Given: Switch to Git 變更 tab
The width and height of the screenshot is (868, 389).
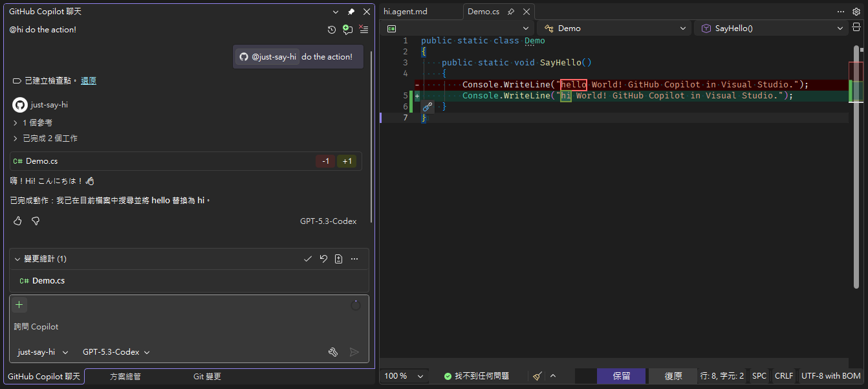Looking at the screenshot, I should pos(207,376).
